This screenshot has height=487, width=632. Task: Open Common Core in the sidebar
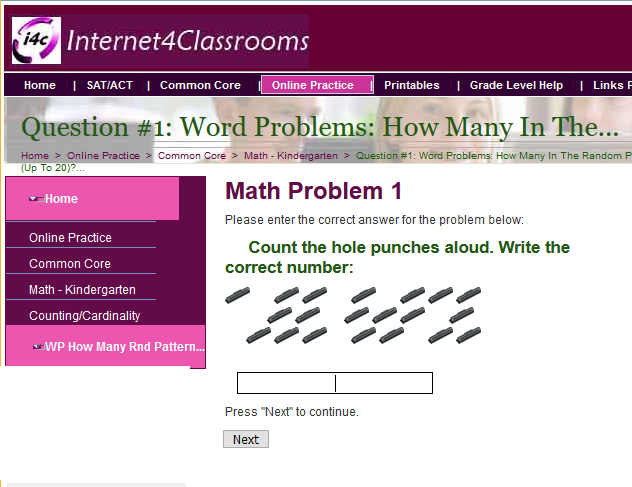[70, 264]
